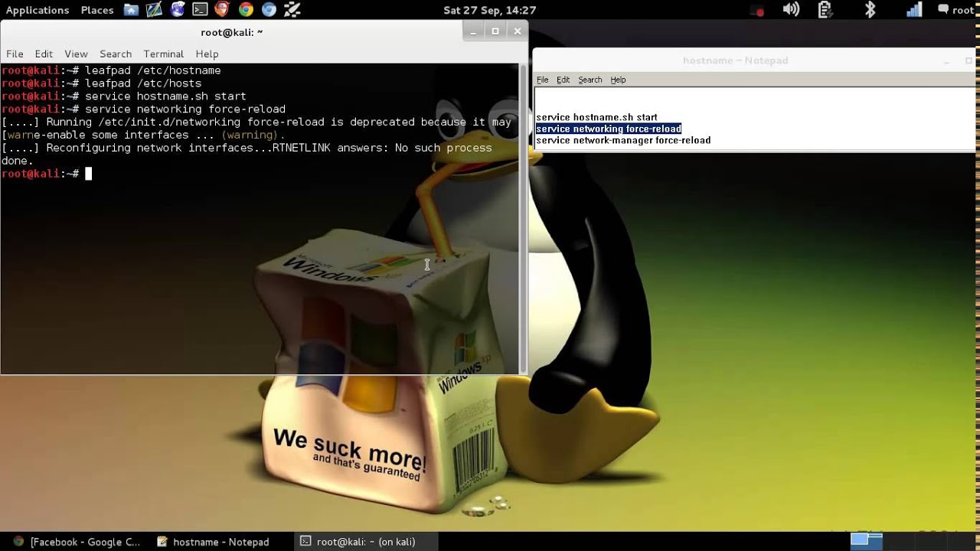
Task: Launch Google Chrome from top panel
Action: 246,10
